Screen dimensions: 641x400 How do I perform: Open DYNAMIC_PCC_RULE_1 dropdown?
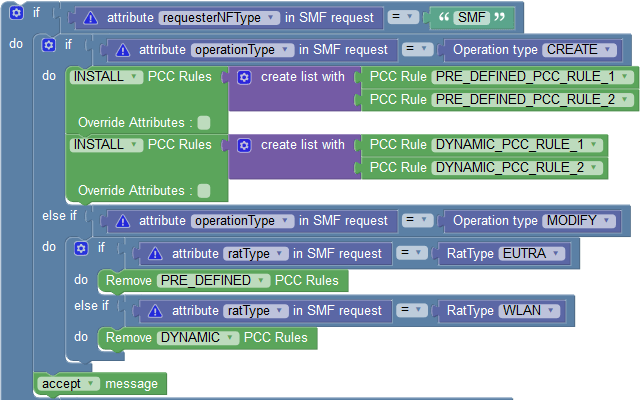click(x=517, y=144)
